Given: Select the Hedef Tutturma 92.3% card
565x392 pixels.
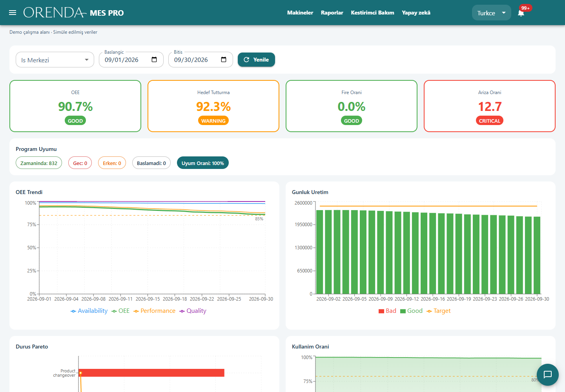Looking at the screenshot, I should [213, 106].
